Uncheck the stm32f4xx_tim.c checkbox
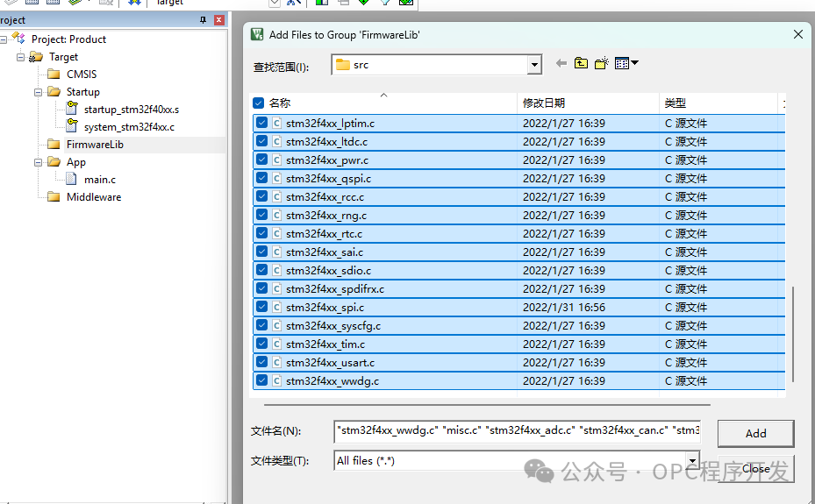The width and height of the screenshot is (815, 504). click(262, 344)
